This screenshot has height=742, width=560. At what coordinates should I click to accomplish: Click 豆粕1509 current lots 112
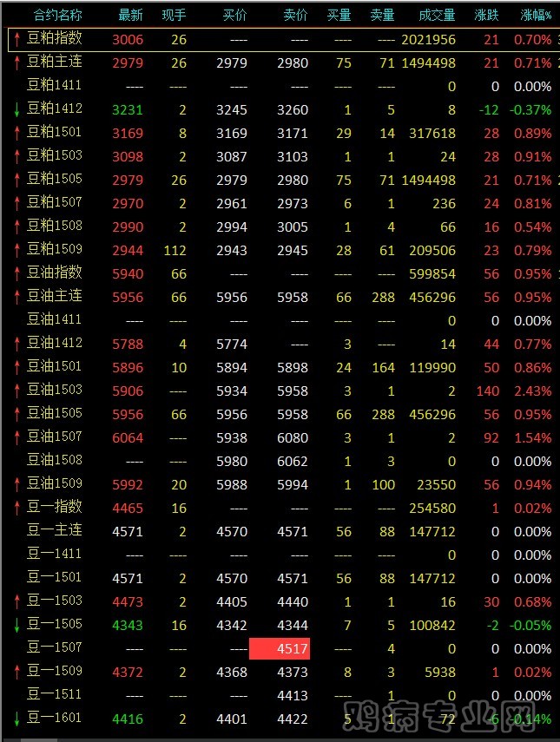point(175,250)
